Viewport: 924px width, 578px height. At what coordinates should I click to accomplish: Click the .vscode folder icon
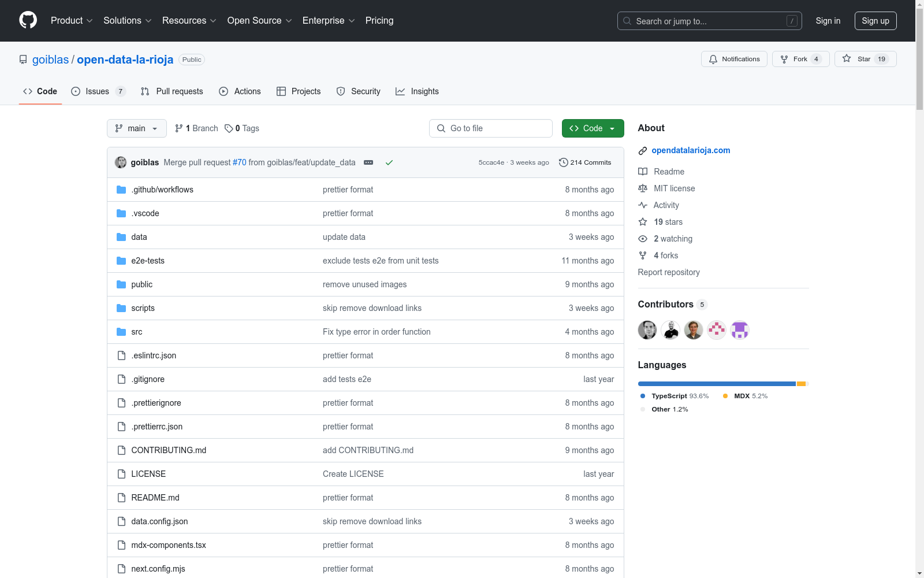tap(121, 213)
